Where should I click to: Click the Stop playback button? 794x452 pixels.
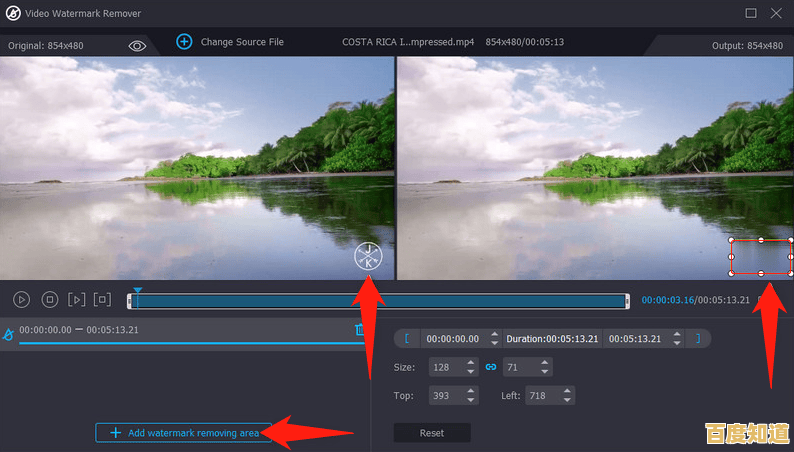(x=49, y=299)
